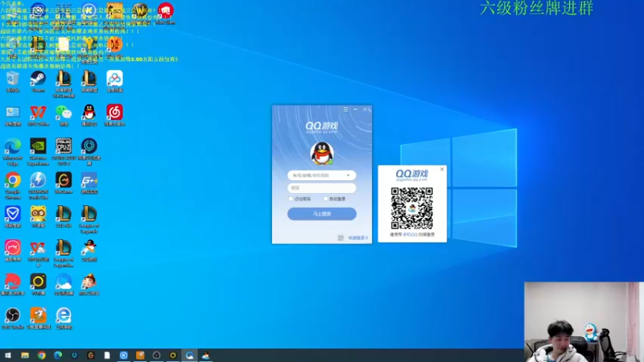Open the Baidu Netdisk desktop icon
This screenshot has width=644, height=362.
point(114,81)
